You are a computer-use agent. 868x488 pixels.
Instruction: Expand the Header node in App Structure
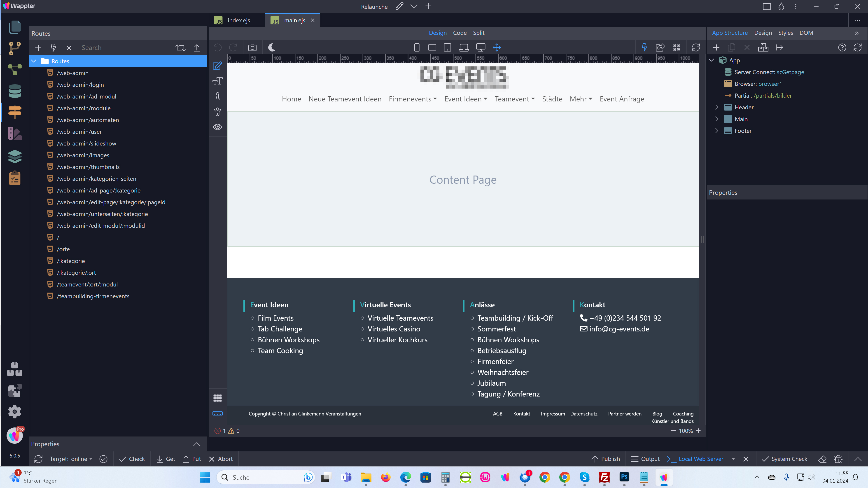tap(717, 107)
